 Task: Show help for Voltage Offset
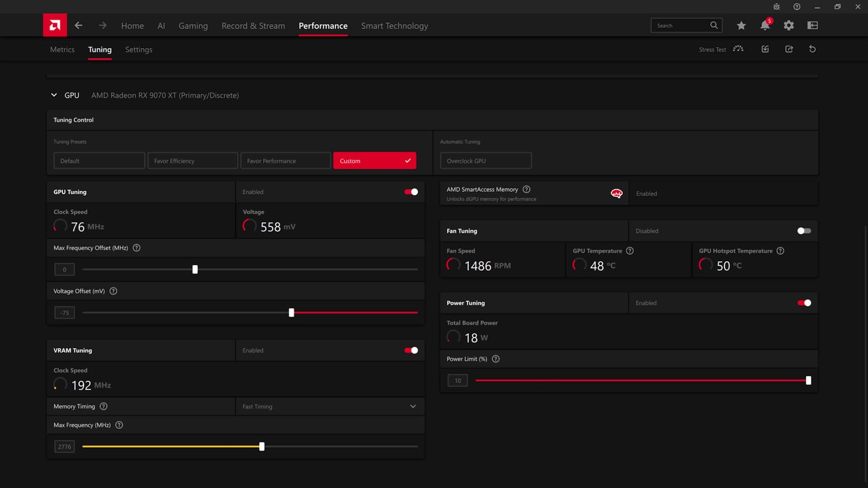point(113,291)
